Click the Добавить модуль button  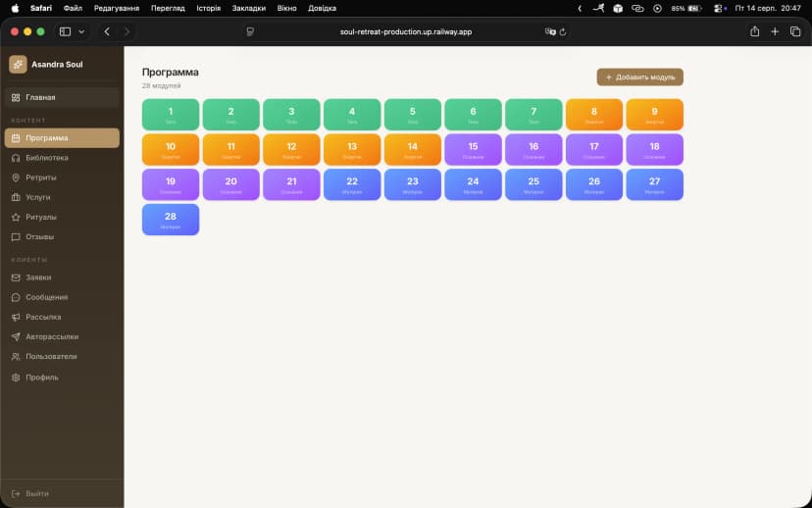[640, 77]
